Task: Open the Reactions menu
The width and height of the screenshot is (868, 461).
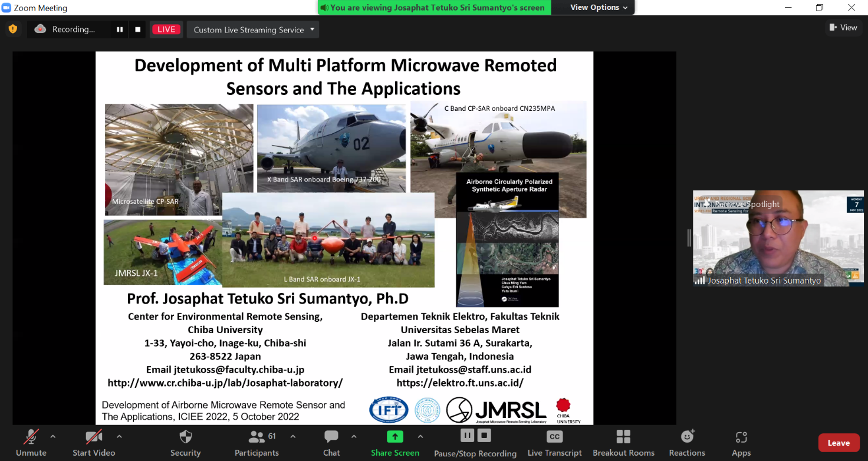Action: [687, 443]
